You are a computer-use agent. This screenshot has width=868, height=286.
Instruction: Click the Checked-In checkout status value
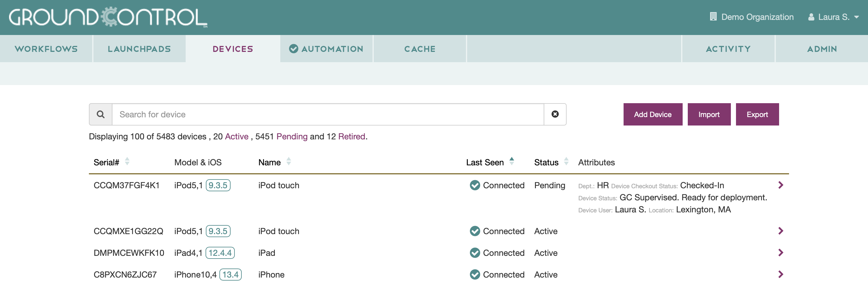[702, 185]
